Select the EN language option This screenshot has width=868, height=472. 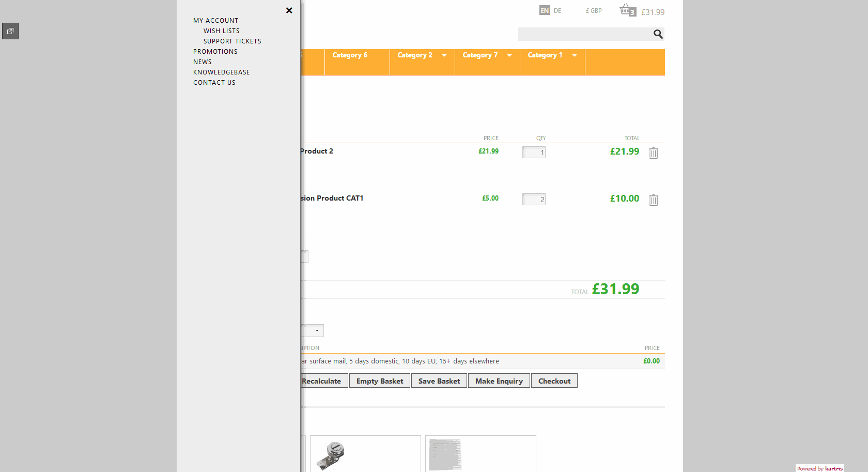click(545, 11)
